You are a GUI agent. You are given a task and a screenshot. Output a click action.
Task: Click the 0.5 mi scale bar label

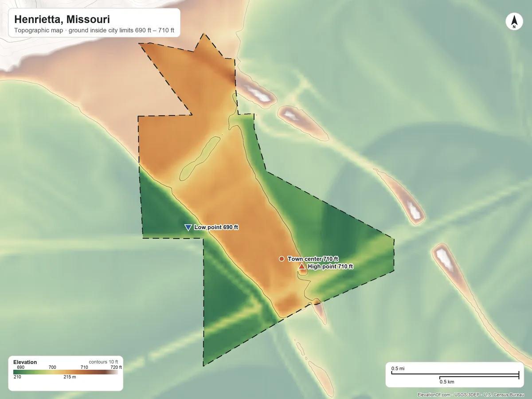click(x=398, y=368)
